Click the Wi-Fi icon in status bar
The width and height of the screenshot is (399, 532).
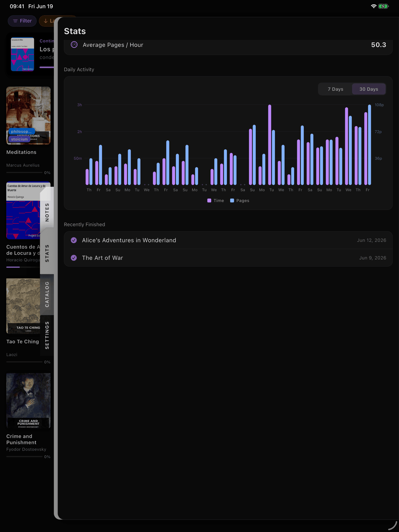[x=374, y=6]
